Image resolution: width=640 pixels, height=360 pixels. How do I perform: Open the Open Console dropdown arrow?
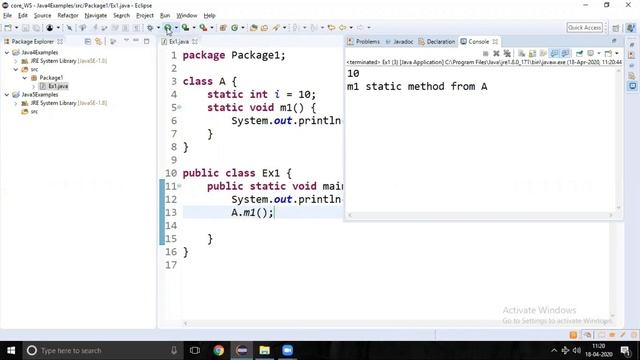tap(616, 53)
